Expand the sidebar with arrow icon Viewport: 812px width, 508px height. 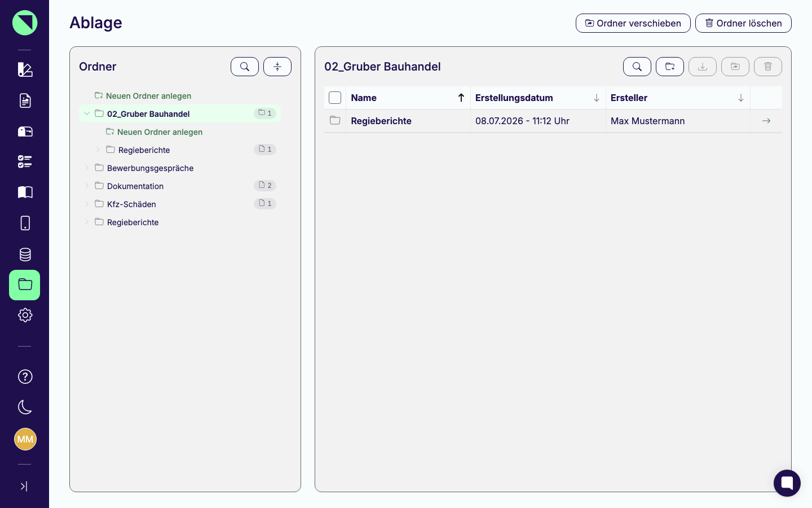click(x=24, y=486)
